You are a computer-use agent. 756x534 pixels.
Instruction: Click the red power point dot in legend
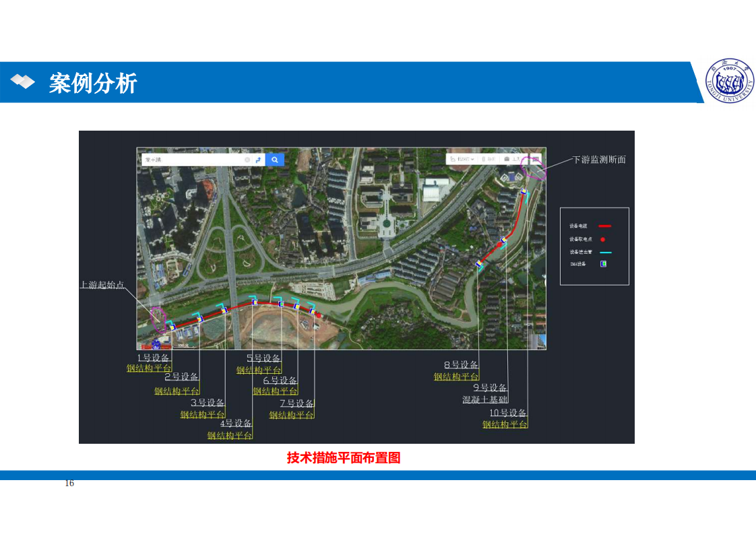pyautogui.click(x=603, y=239)
